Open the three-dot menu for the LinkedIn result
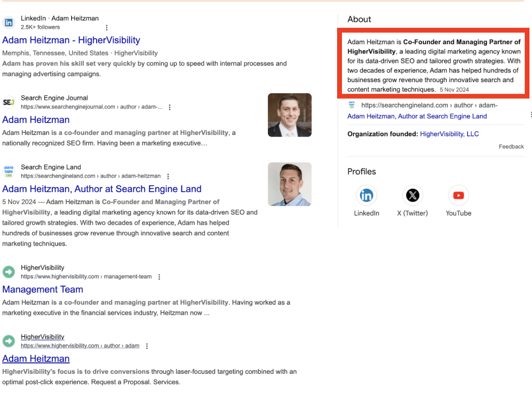Viewport: 532px width, 395px height. point(107,28)
